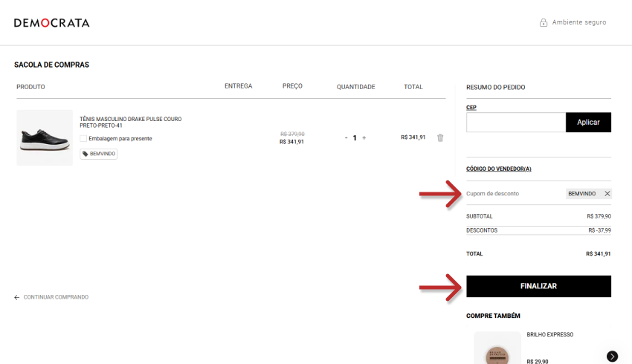Open the Código do Vendedor(a) link
This screenshot has height=364, width=632.
point(499,169)
